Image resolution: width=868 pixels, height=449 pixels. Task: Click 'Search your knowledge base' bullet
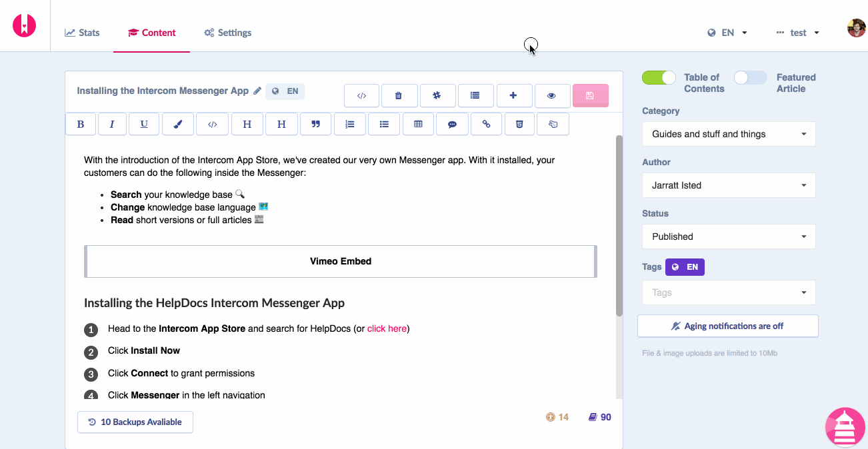(x=177, y=195)
